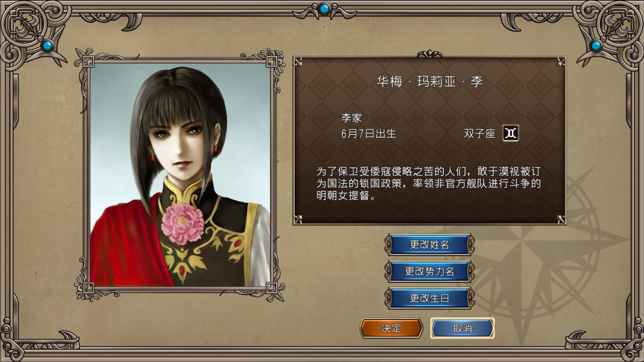Image resolution: width=644 pixels, height=362 pixels.
Task: Select 更改势力名 to rename faction
Action: pyautogui.click(x=429, y=271)
